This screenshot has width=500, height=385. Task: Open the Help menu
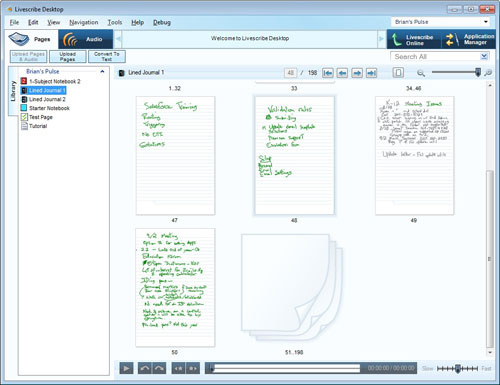coord(137,22)
